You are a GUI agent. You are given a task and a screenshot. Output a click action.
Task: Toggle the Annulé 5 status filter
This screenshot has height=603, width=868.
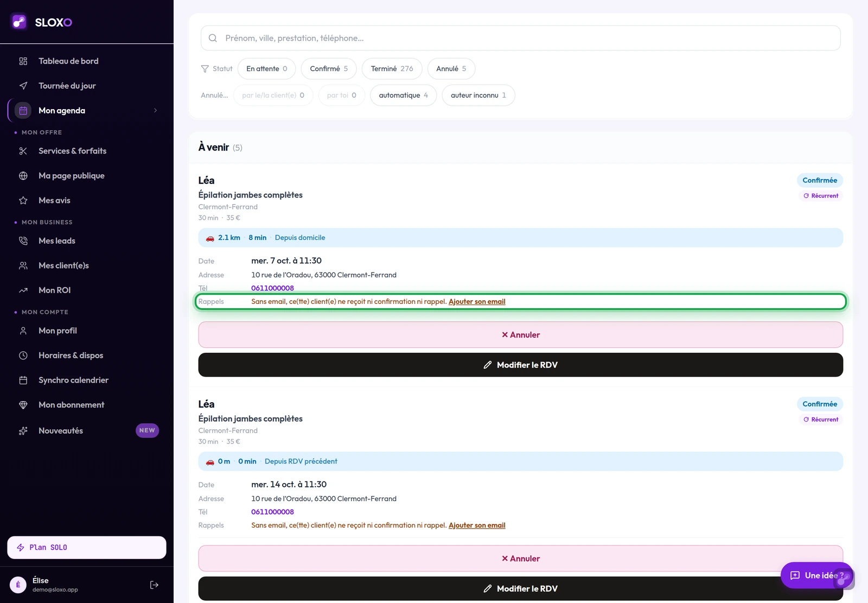point(451,69)
